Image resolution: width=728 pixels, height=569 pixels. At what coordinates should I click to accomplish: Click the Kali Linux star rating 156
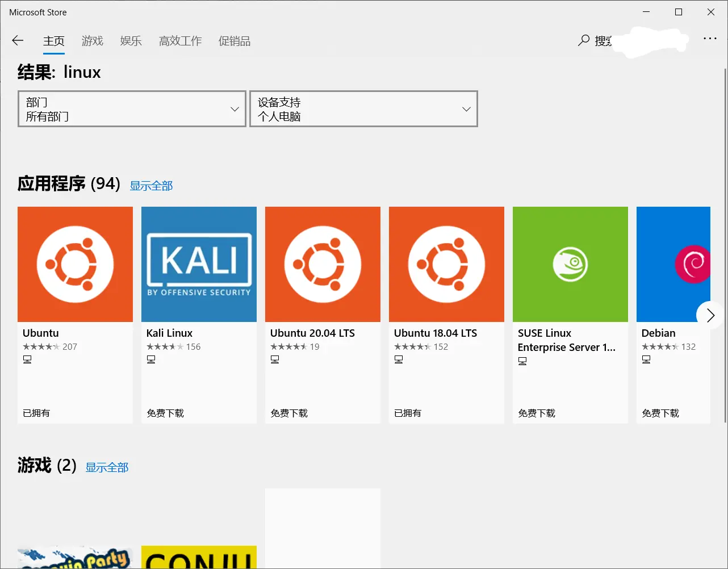[x=174, y=347]
